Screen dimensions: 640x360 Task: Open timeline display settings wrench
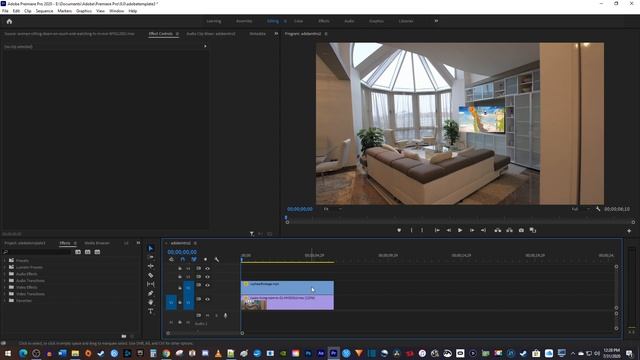coord(217,260)
